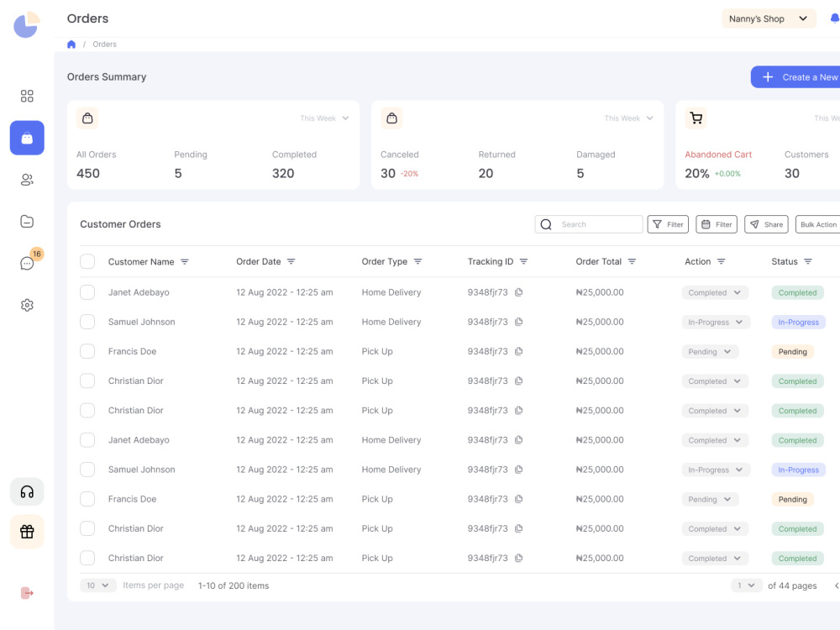Click the gift box icon
This screenshot has height=630, width=840.
point(27,532)
